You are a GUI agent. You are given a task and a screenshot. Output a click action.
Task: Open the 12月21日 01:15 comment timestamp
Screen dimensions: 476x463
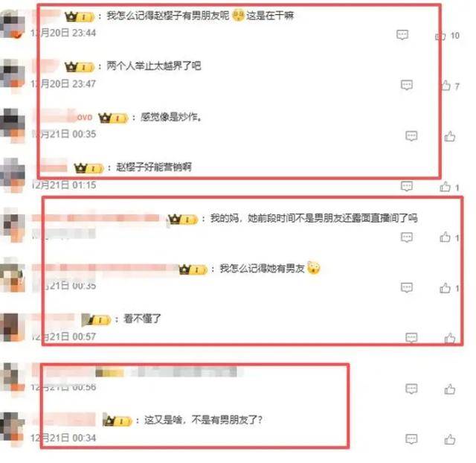64,185
